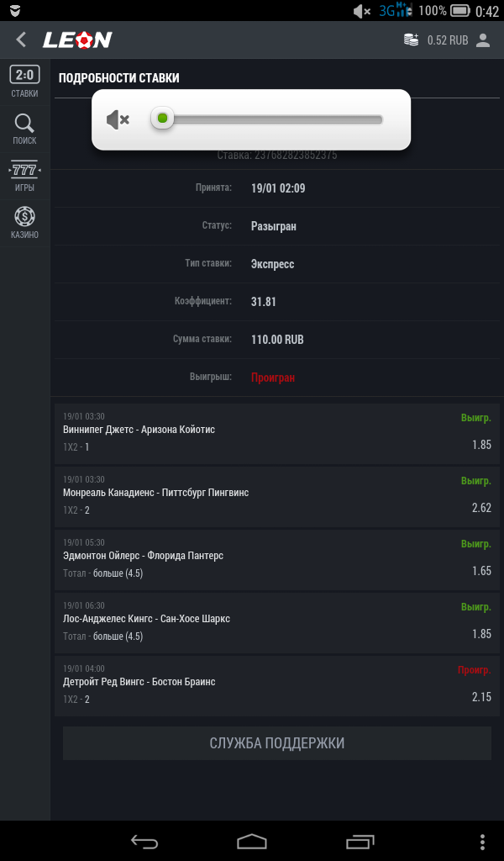Screen dimensions: 504x861
Task: Open Игры 777 section
Action: [x=24, y=176]
